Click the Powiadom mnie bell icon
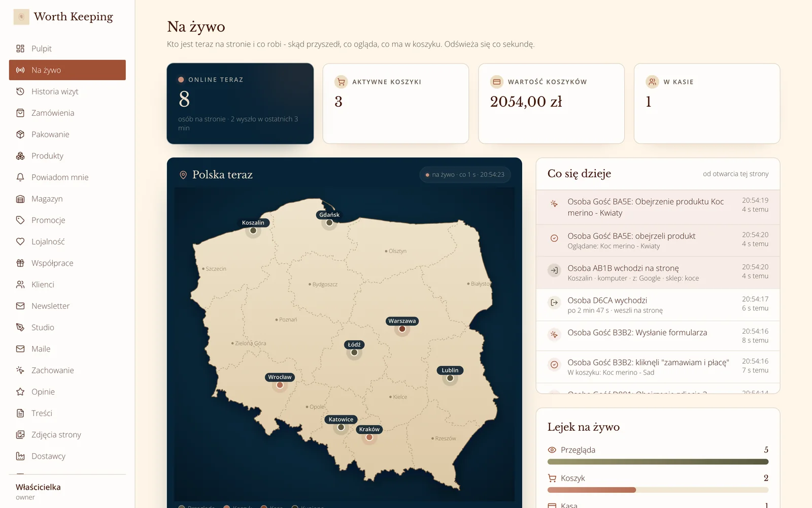Screen dimensions: 812x508 pyautogui.click(x=20, y=177)
